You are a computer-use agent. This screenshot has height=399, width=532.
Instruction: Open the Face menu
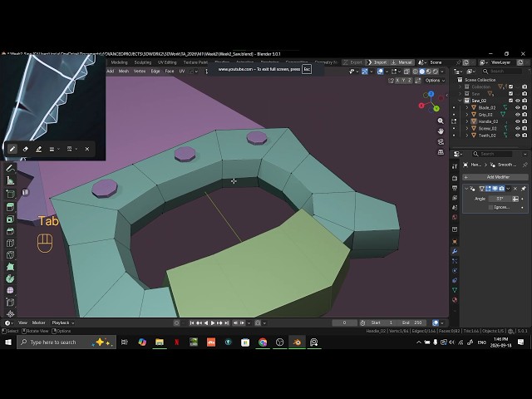pyautogui.click(x=170, y=71)
